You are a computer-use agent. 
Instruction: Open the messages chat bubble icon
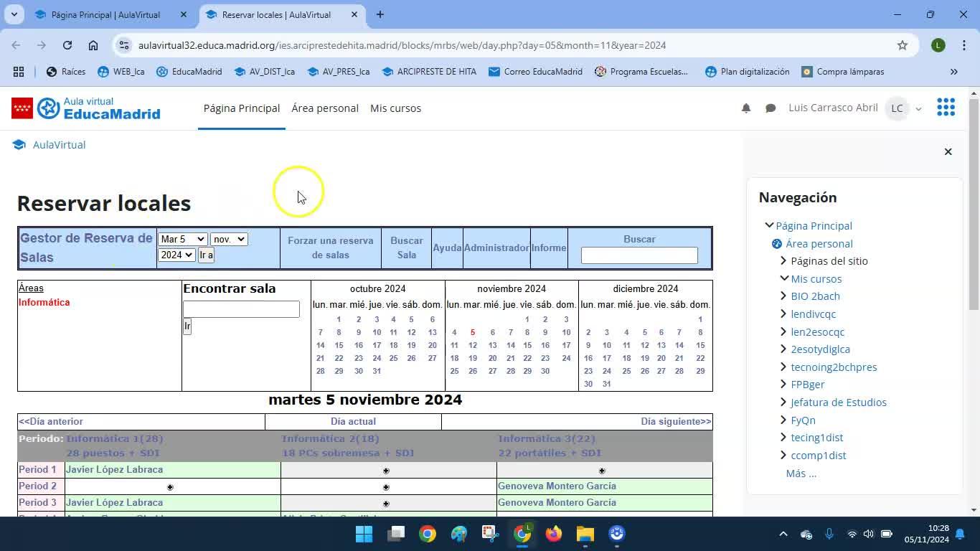tap(771, 108)
